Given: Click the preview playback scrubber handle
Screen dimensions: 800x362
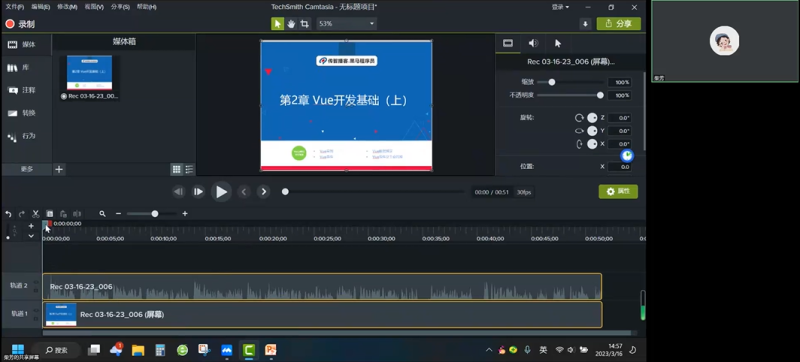Looking at the screenshot, I should tap(285, 192).
